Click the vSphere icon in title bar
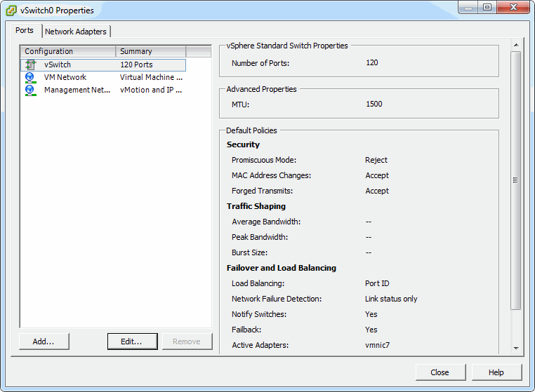Viewport: 535px width, 392px height. (x=11, y=11)
